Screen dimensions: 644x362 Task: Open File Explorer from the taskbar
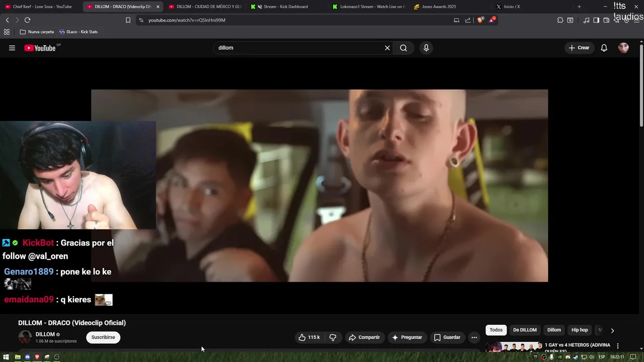(x=18, y=357)
